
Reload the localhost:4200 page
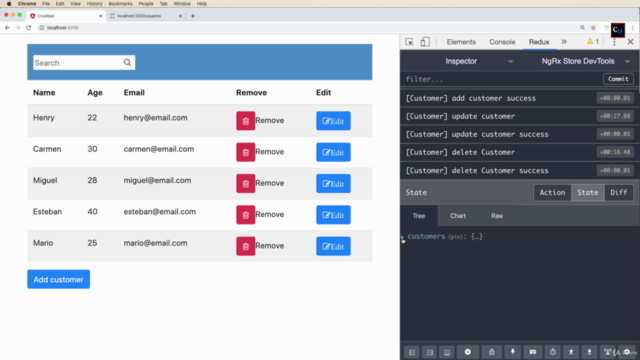coord(29,28)
